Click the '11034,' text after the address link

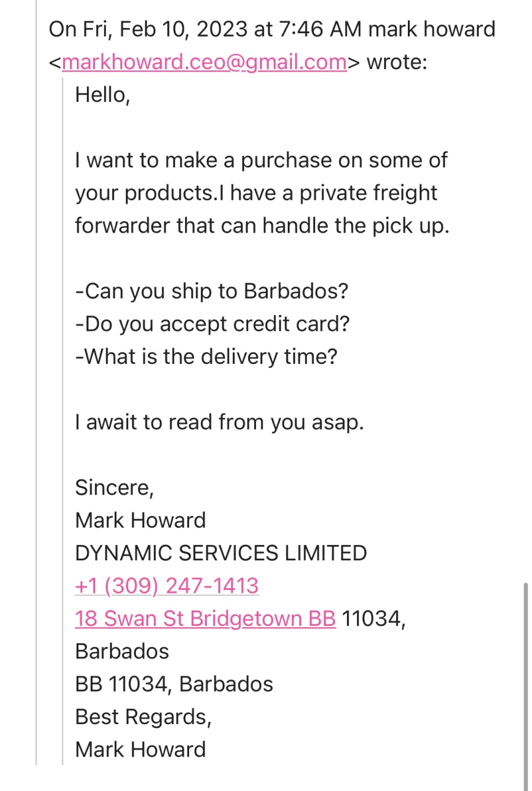(374, 618)
